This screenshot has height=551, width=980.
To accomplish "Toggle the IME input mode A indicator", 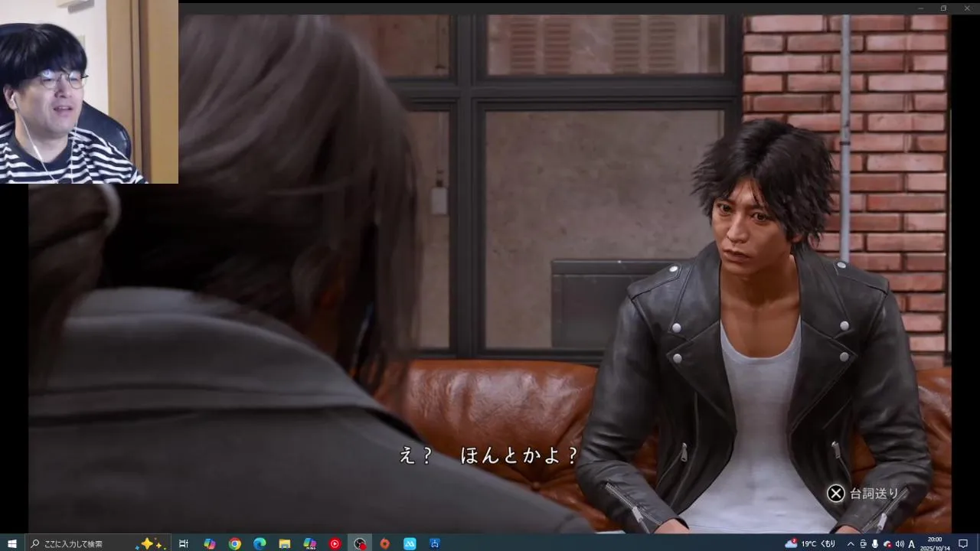I will point(912,543).
